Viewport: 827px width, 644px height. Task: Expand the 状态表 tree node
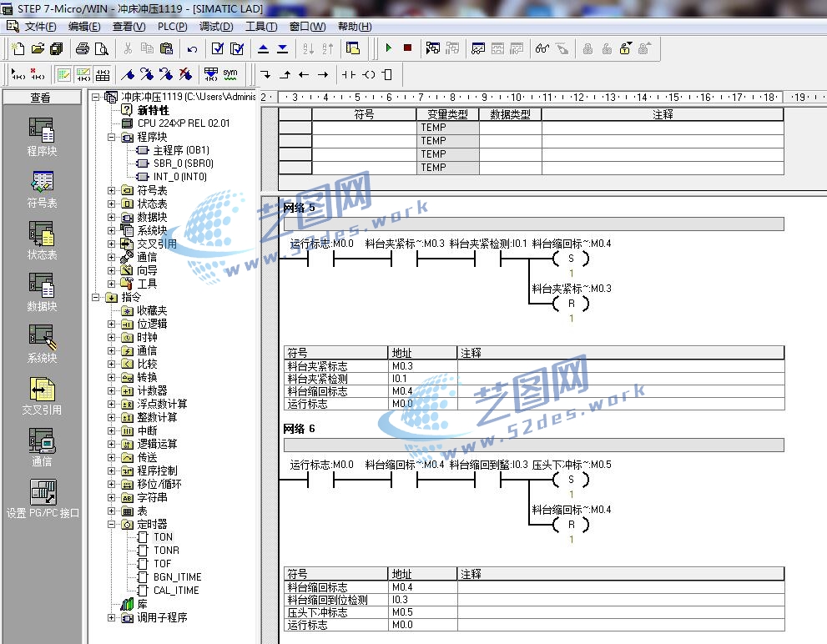click(111, 204)
